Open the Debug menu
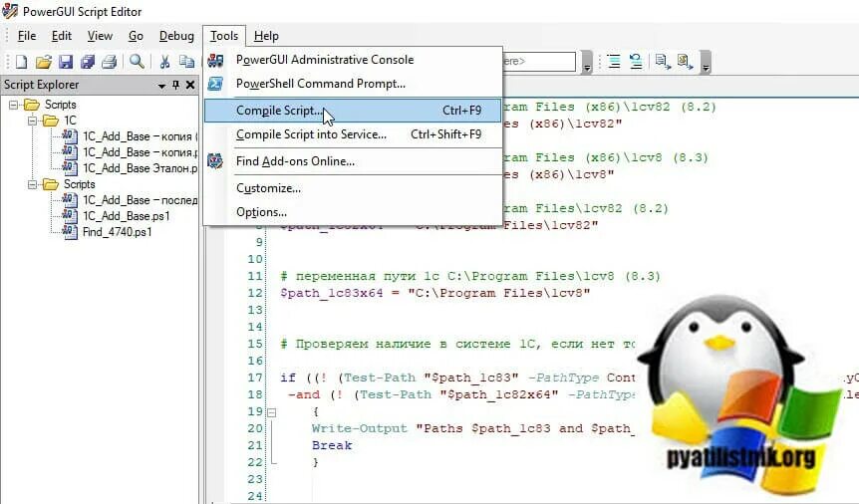 tap(176, 36)
